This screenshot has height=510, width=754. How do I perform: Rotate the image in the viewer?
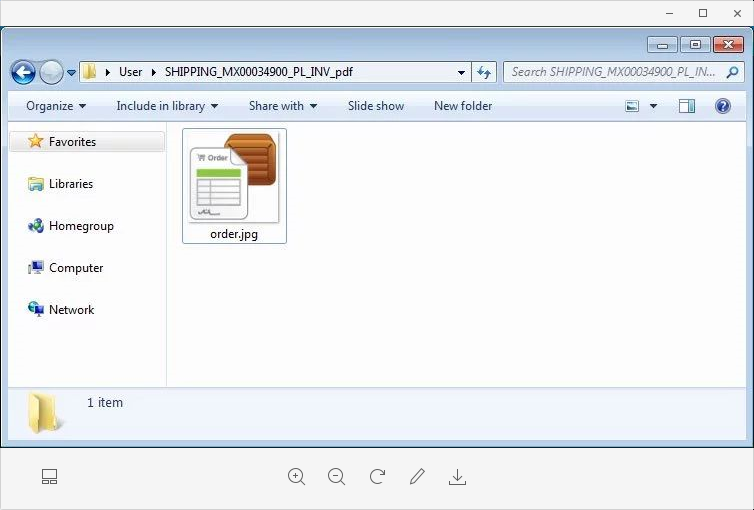click(377, 476)
